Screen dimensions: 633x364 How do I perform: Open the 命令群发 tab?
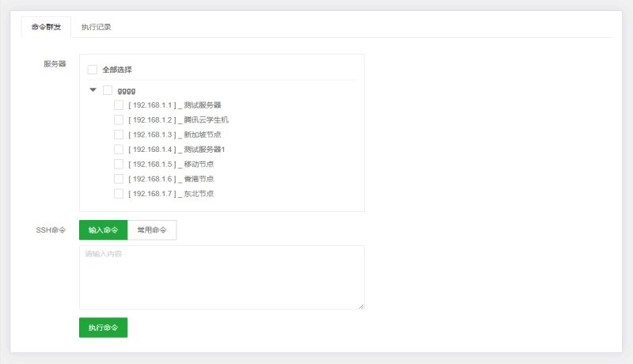pyautogui.click(x=46, y=27)
